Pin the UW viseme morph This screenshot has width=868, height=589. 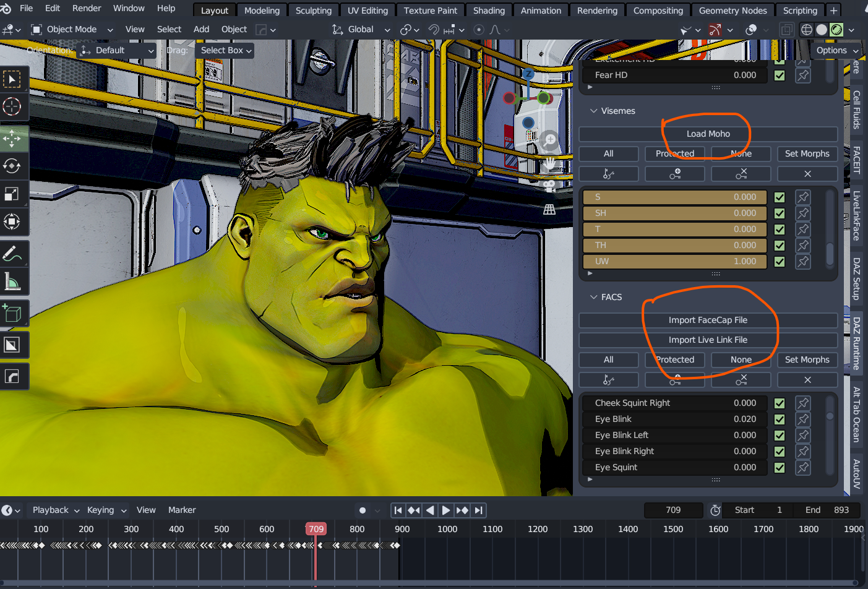(803, 261)
